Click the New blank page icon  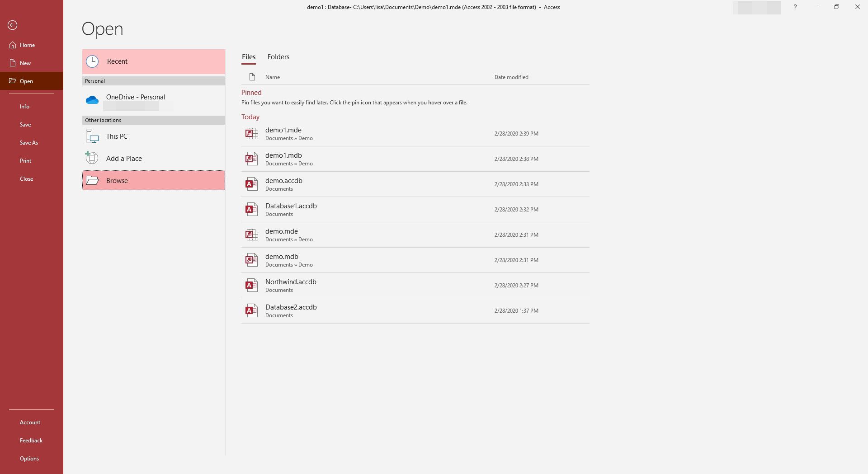pos(13,63)
